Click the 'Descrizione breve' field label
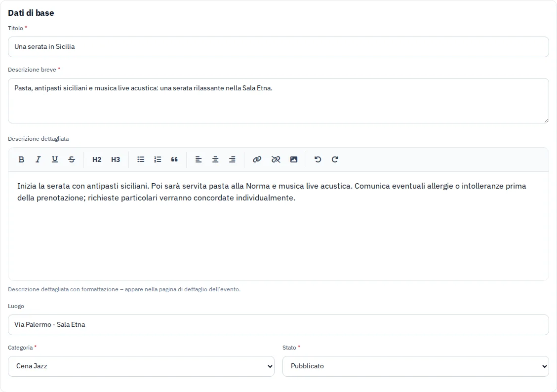 (32, 70)
